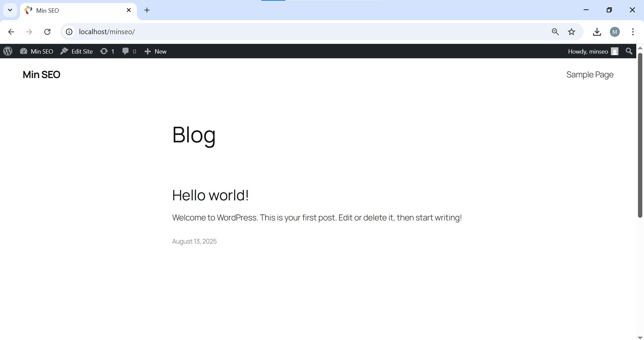This screenshot has width=644, height=340.
Task: Open the Sample Page navigation link
Action: [590, 75]
